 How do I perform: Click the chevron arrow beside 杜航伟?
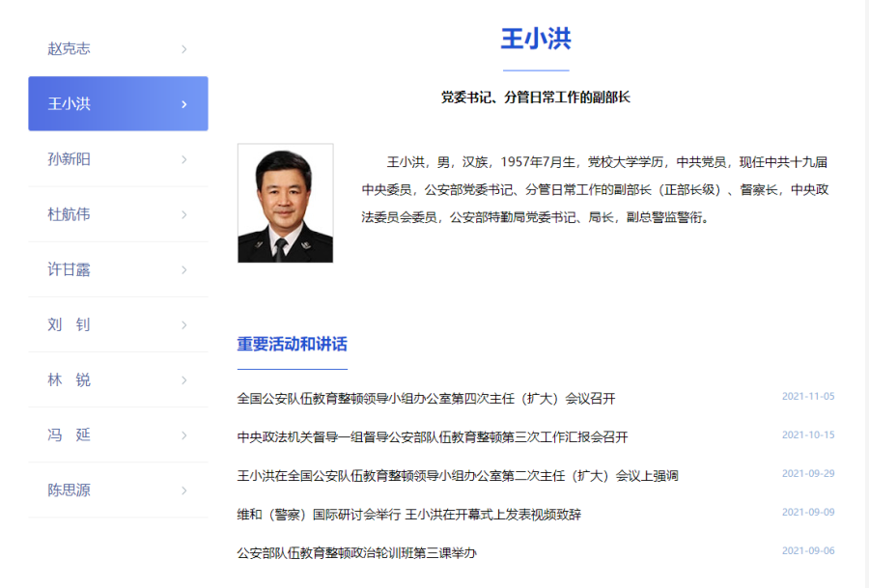[183, 214]
